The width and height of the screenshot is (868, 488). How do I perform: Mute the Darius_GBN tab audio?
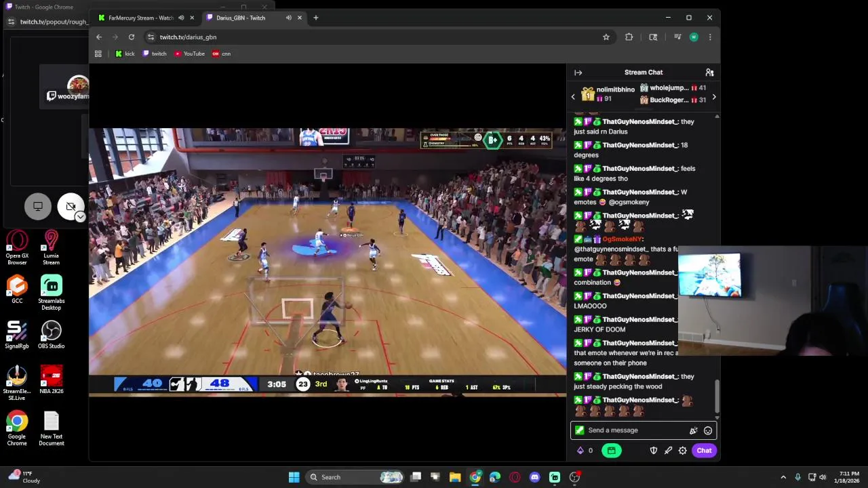[288, 18]
